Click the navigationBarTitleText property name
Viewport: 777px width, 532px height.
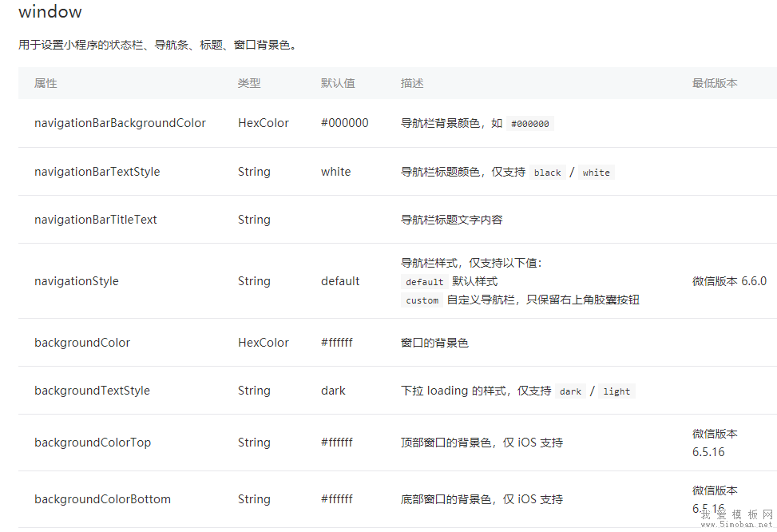pos(96,220)
